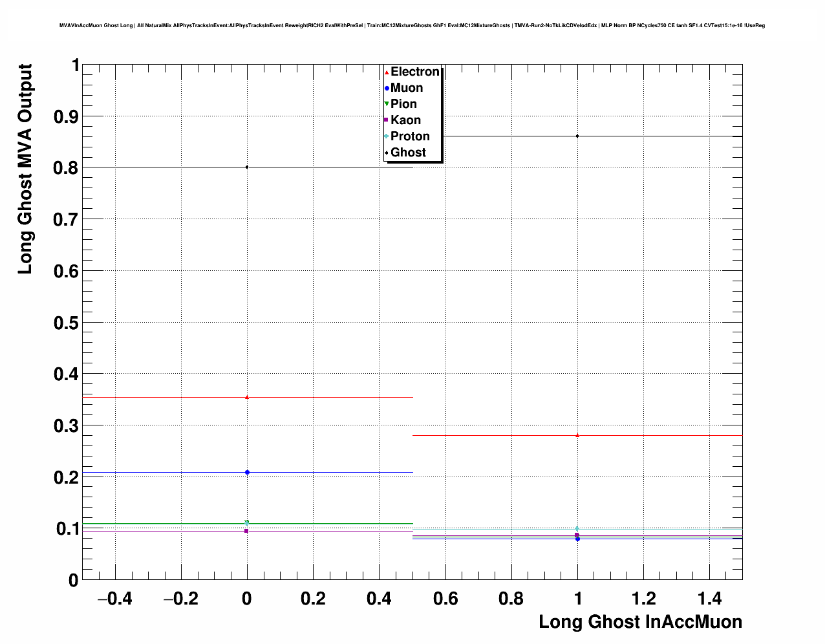Click the y-axis label 0.3
Screen dimensions: 825x644
(x=65, y=426)
